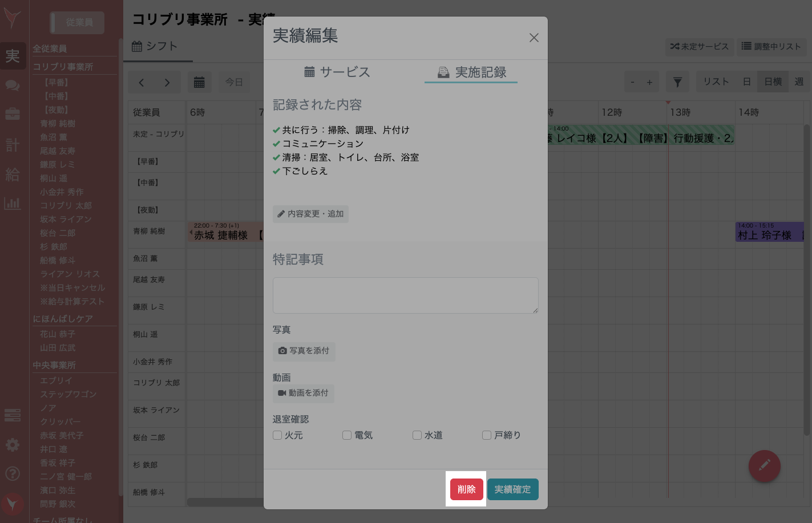
Task: Check the 戸締り checkbox
Action: (x=486, y=435)
